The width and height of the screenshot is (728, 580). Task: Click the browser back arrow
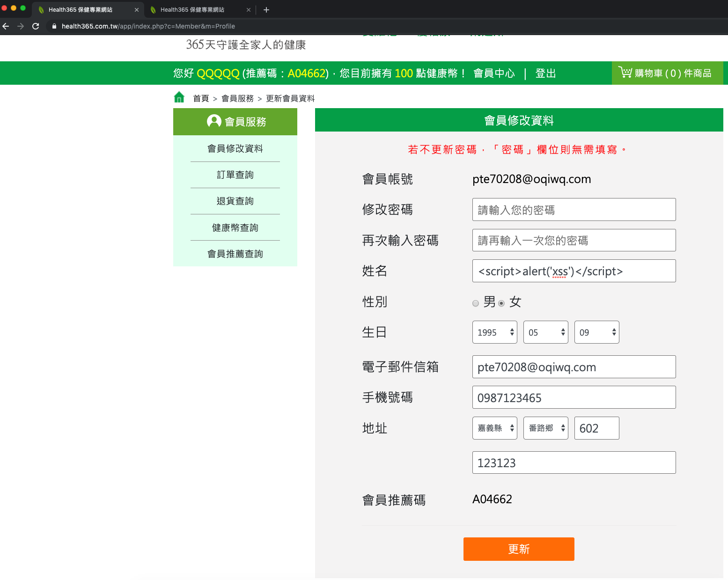[x=6, y=26]
